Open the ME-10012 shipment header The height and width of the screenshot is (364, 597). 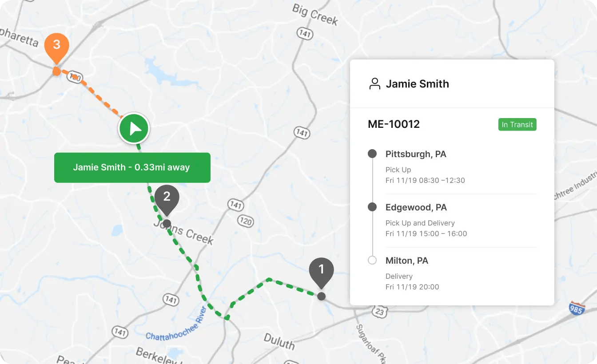click(394, 124)
